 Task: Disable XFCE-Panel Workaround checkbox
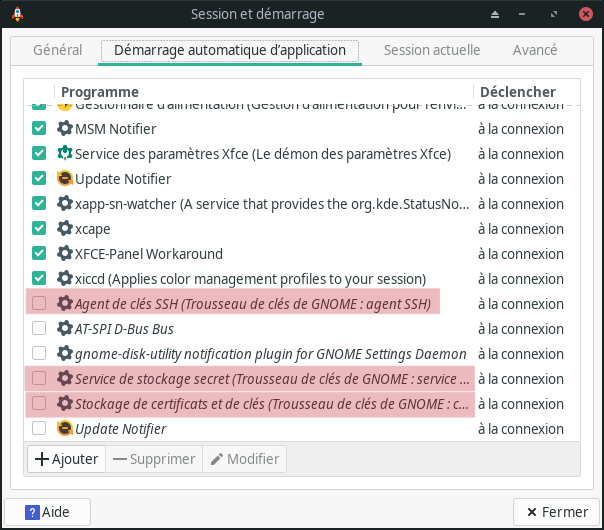[39, 253]
